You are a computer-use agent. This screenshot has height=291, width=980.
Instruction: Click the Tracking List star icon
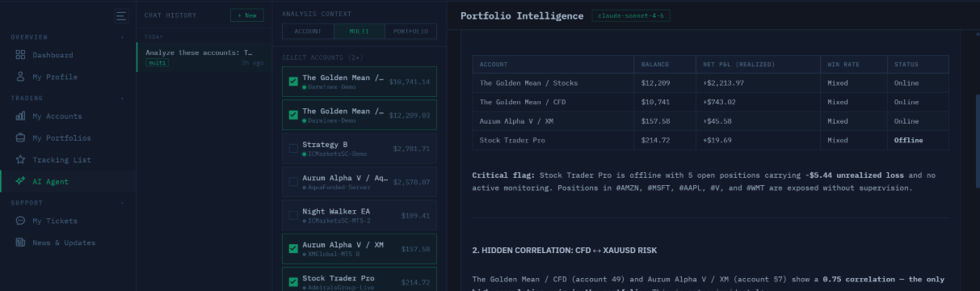pos(20,160)
